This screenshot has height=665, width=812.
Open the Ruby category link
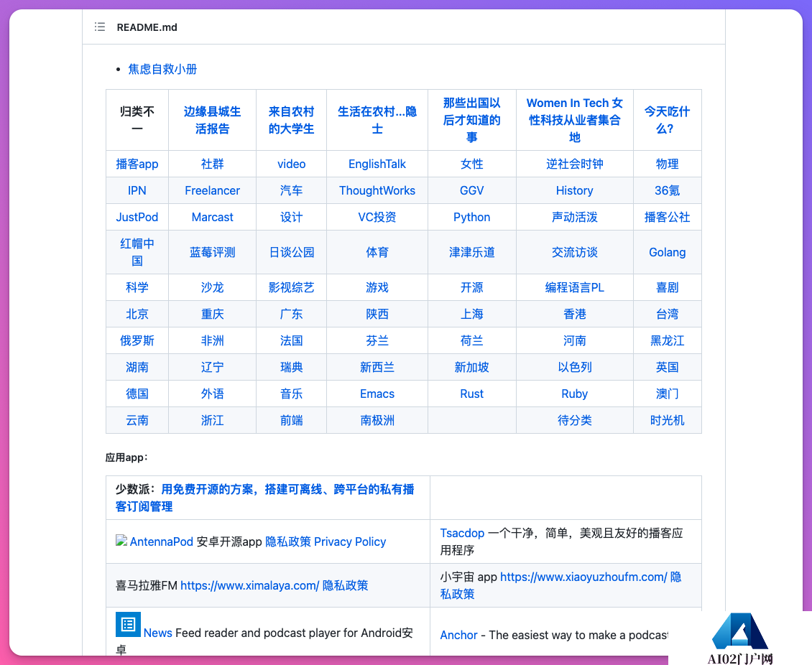pos(575,394)
